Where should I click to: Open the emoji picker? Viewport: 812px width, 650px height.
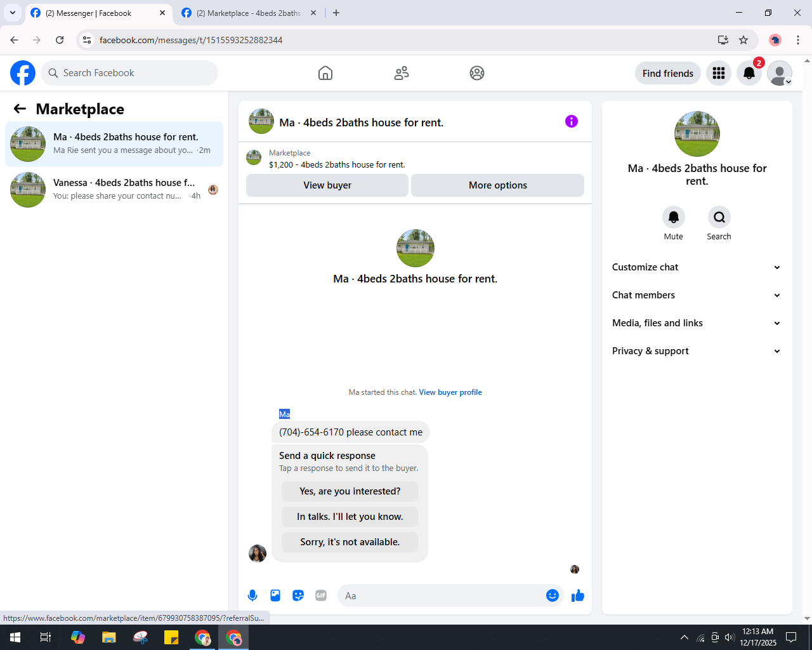553,595
